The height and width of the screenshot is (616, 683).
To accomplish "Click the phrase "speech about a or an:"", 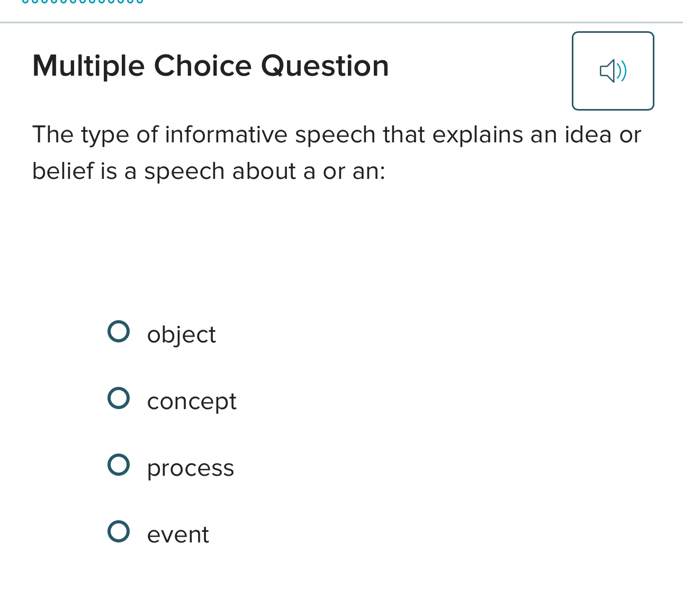I will (265, 172).
